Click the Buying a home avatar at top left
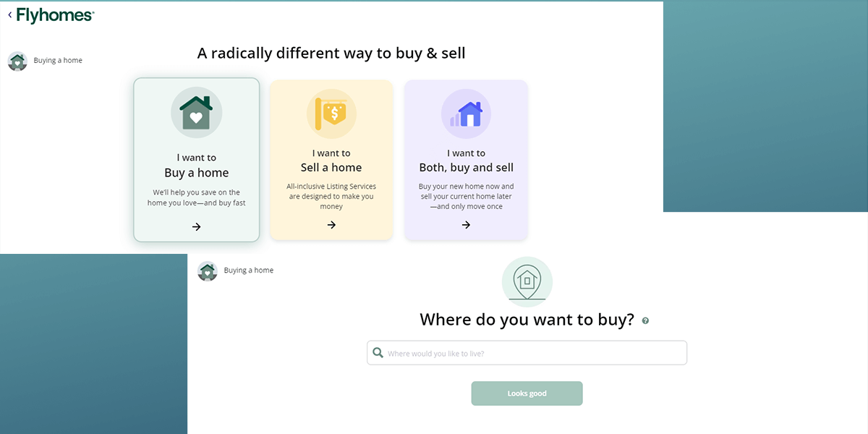This screenshot has height=434, width=868. (x=17, y=61)
